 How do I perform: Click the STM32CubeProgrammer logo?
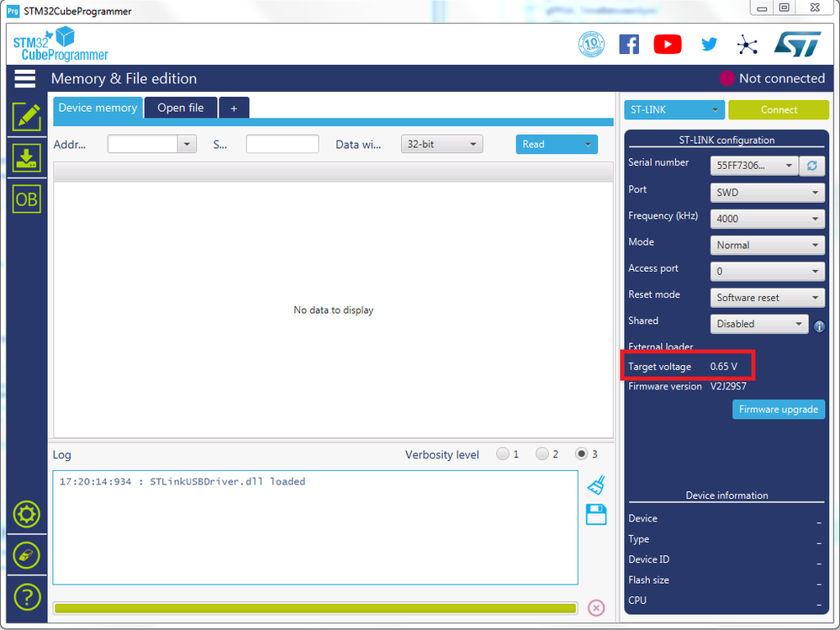tap(61, 44)
